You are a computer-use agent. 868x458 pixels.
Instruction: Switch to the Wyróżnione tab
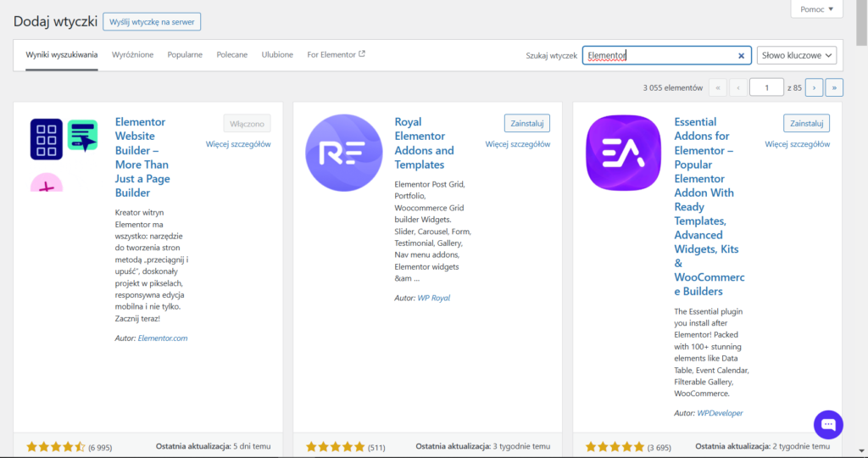133,55
